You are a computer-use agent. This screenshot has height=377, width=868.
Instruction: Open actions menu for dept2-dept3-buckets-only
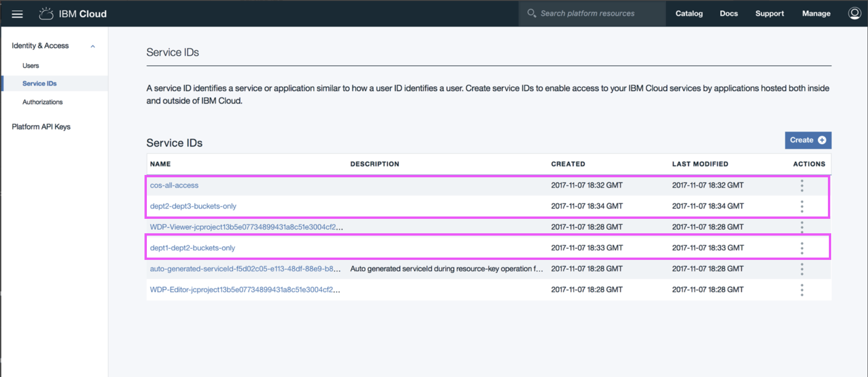(x=802, y=206)
